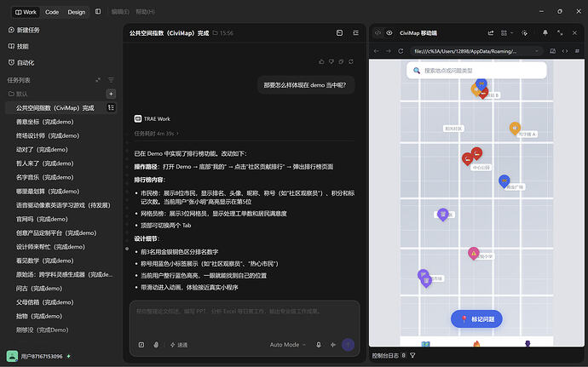Click the blue 标记问题 button on map

pos(476,319)
